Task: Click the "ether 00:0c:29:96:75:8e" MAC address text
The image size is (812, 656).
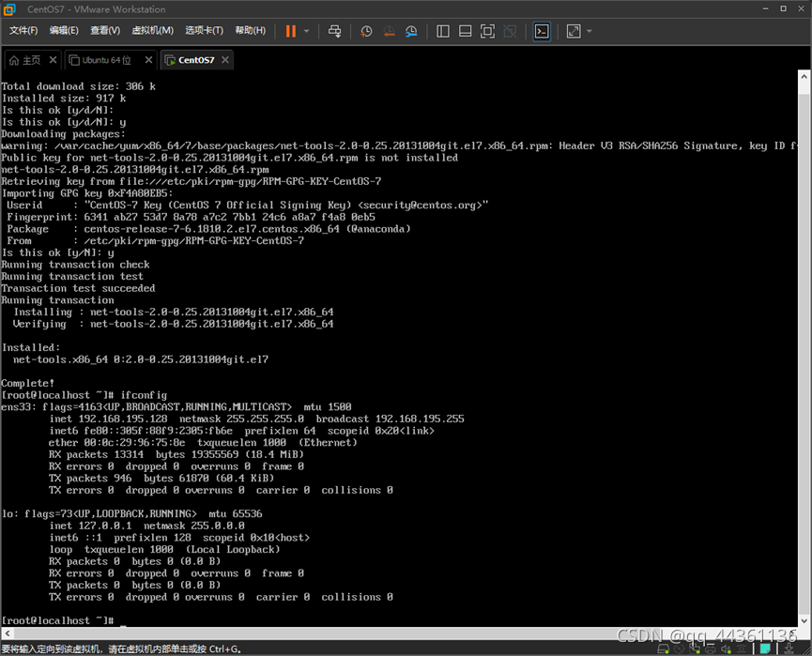Action: click(117, 443)
